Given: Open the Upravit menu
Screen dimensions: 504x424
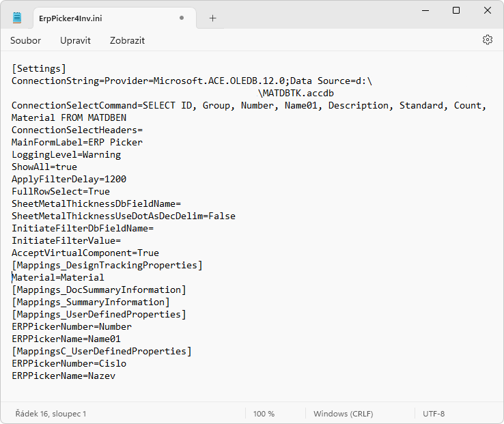Looking at the screenshot, I should (75, 40).
